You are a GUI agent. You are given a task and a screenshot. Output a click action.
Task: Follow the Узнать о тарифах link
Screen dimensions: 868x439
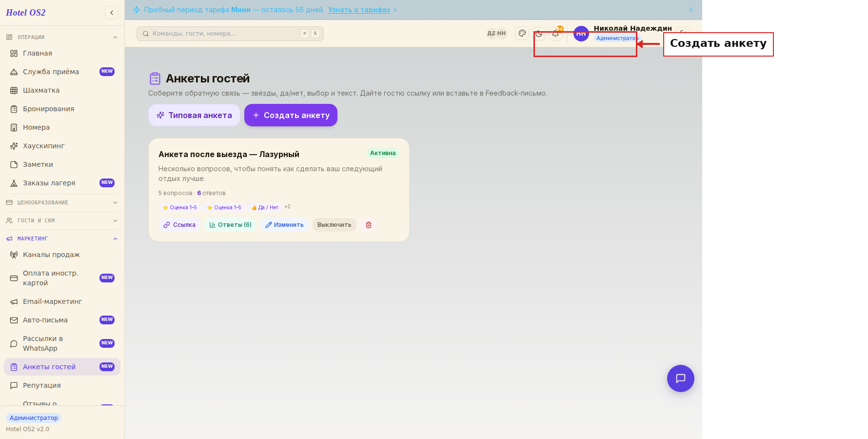tap(359, 10)
